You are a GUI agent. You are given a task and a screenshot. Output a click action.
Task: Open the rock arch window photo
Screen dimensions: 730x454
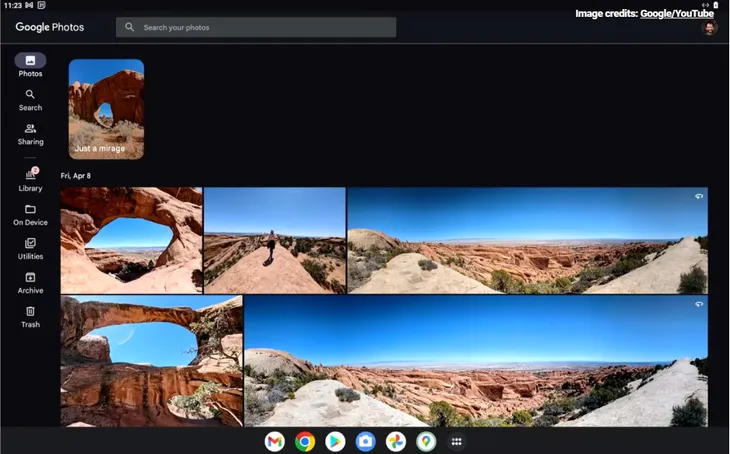131,240
